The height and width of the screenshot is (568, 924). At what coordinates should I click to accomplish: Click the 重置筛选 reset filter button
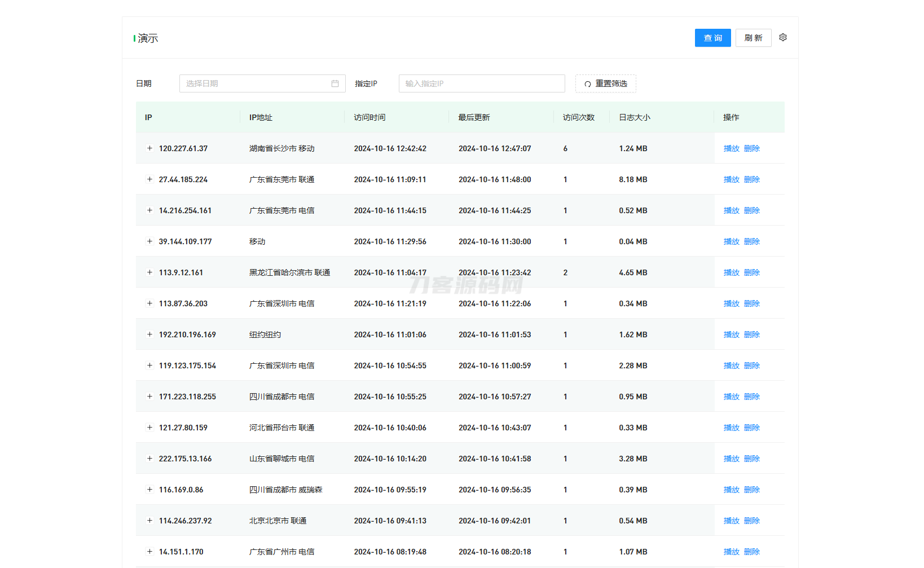605,83
